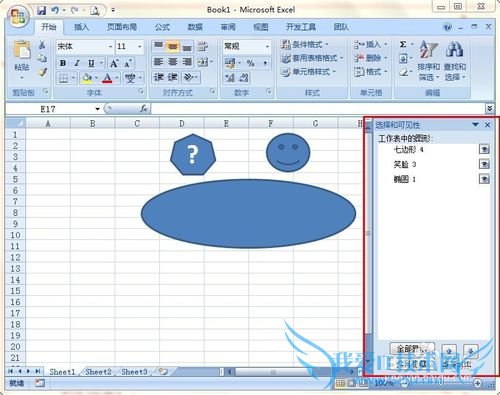
Task: Apply comma style number format
Action: pyautogui.click(x=265, y=63)
